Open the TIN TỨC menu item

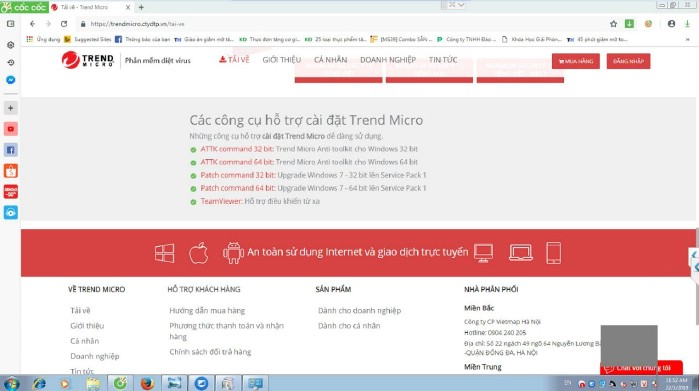coord(443,59)
